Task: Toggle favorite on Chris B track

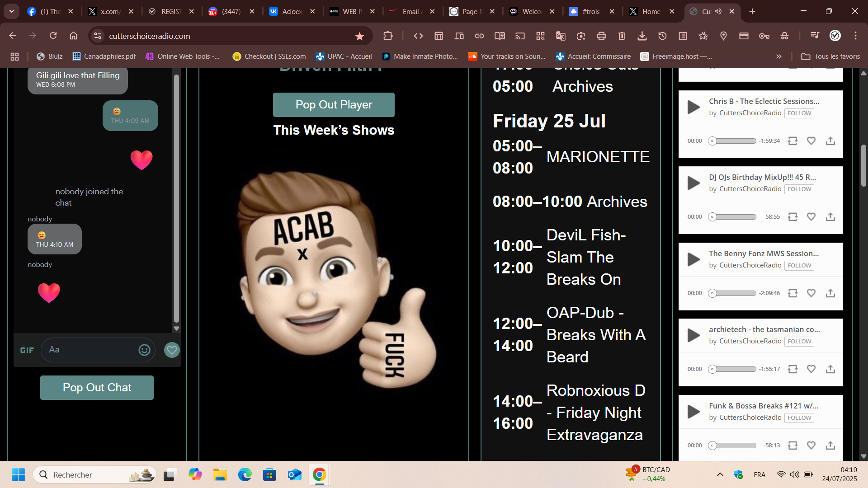Action: 811,141
